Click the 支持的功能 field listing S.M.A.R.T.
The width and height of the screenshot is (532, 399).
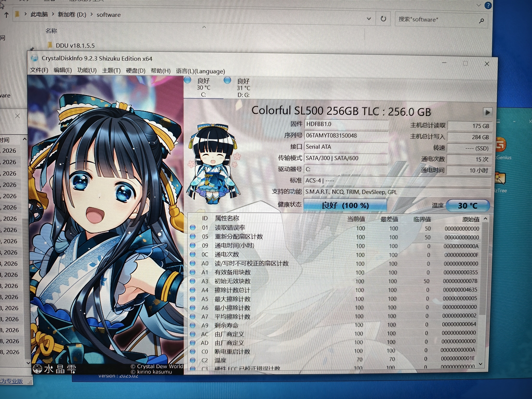(397, 192)
